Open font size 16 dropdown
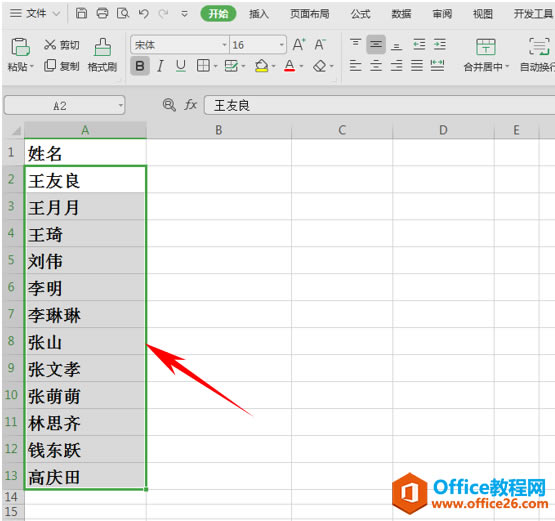 pyautogui.click(x=281, y=45)
